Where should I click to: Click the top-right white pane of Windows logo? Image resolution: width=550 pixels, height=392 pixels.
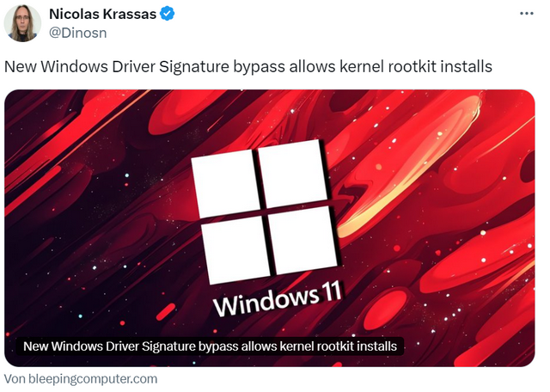(x=293, y=173)
